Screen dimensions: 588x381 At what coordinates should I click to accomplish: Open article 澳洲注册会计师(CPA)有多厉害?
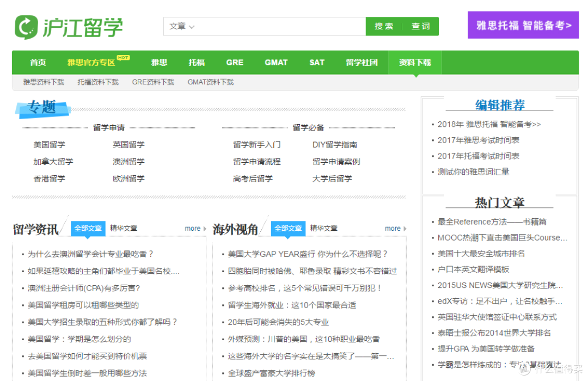tap(84, 288)
